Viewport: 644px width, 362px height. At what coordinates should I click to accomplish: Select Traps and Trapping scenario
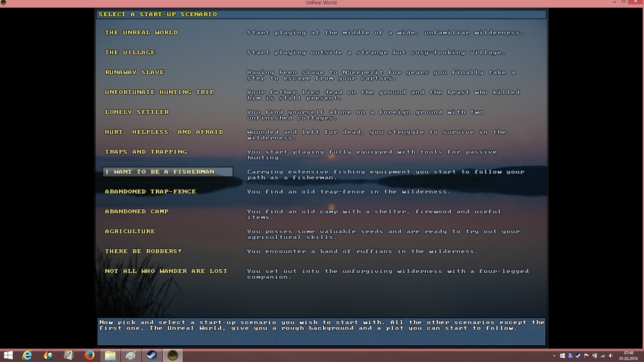[x=146, y=152]
